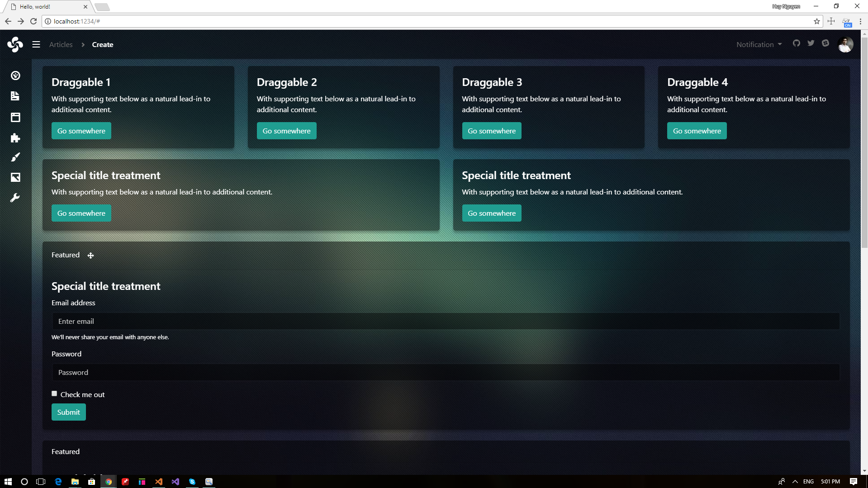
Task: Open the Notification dropdown
Action: [759, 44]
